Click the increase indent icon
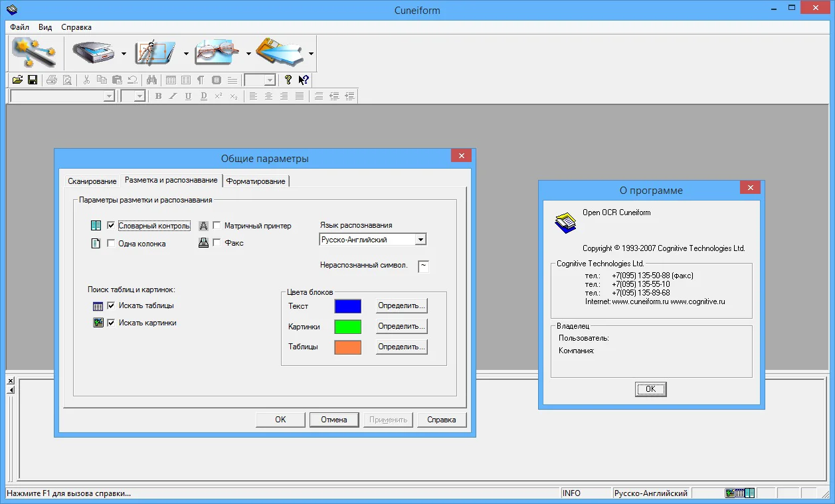 point(349,96)
